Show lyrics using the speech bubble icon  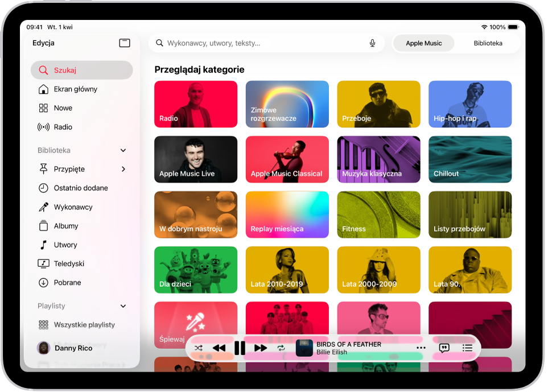tap(444, 348)
